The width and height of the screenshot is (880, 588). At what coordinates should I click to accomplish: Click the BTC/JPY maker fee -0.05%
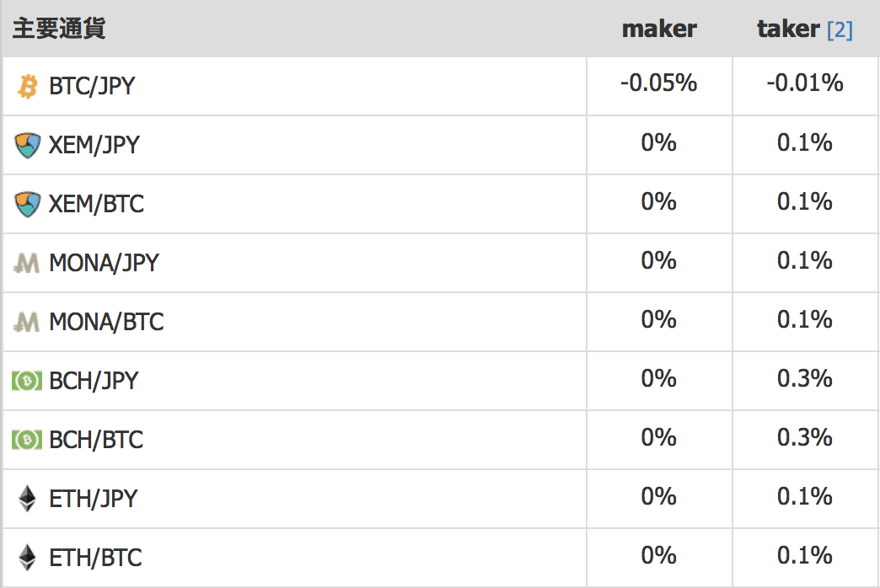click(658, 83)
